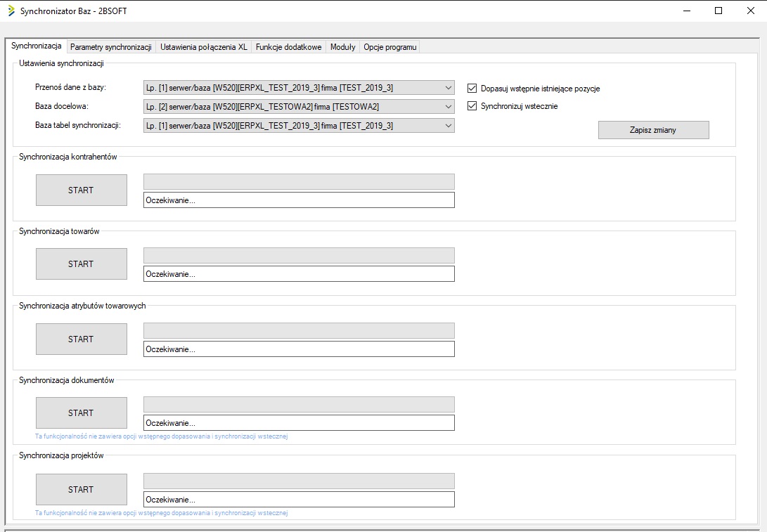Image resolution: width=767 pixels, height=532 pixels.
Task: Click the 'Zapisz zmiany' button
Action: coord(654,130)
